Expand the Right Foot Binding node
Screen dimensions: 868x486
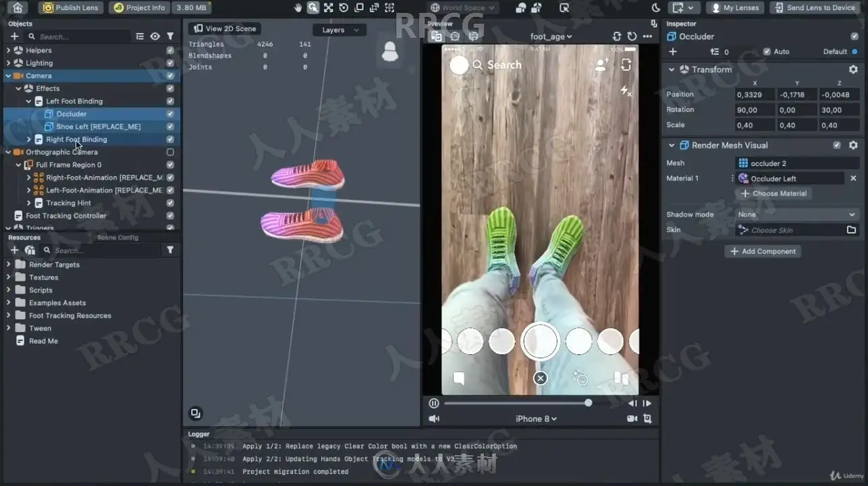[28, 139]
